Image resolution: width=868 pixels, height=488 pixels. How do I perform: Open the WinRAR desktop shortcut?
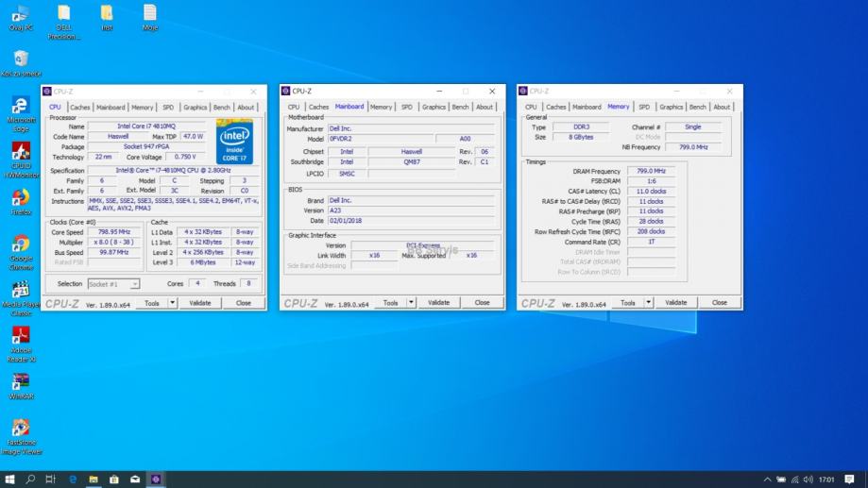[20, 381]
